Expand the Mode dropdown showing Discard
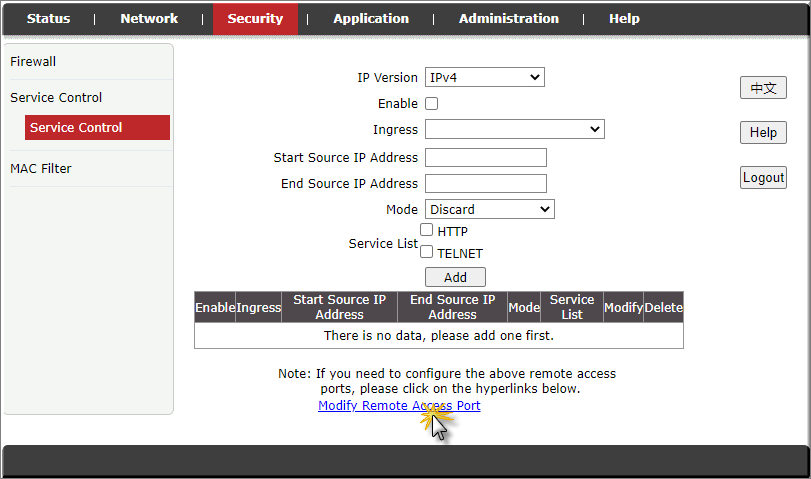 click(x=489, y=210)
